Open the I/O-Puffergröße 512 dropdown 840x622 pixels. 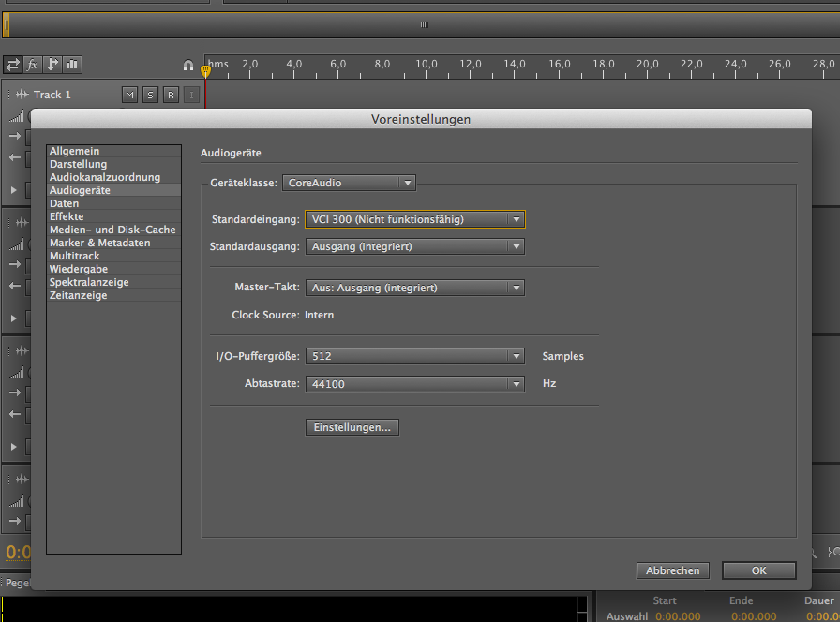click(x=414, y=356)
